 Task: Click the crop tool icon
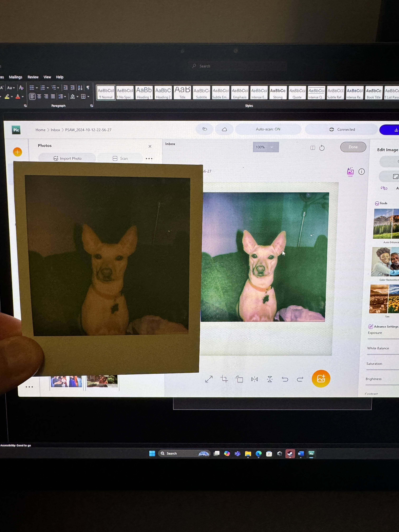(224, 379)
